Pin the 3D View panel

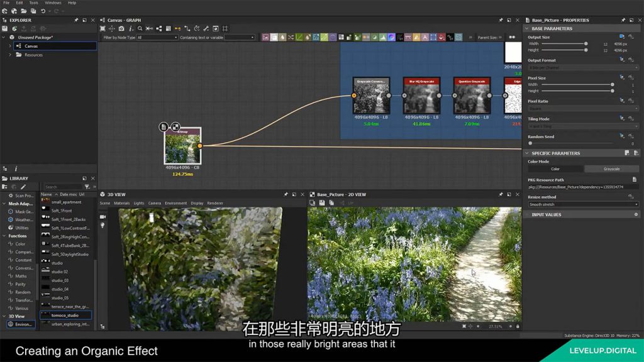coord(286,195)
